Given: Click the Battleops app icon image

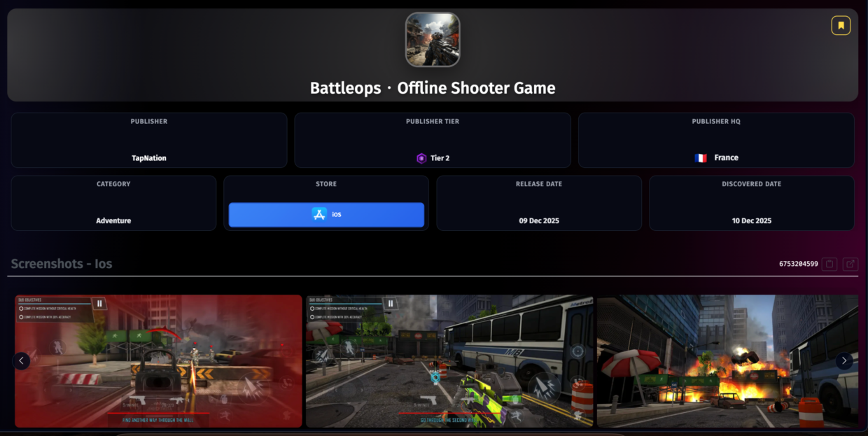Looking at the screenshot, I should point(433,40).
